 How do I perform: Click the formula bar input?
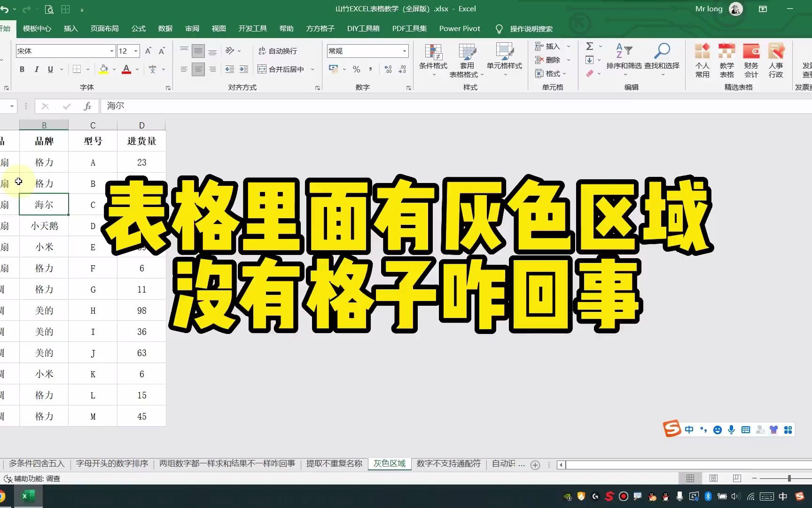(x=456, y=106)
